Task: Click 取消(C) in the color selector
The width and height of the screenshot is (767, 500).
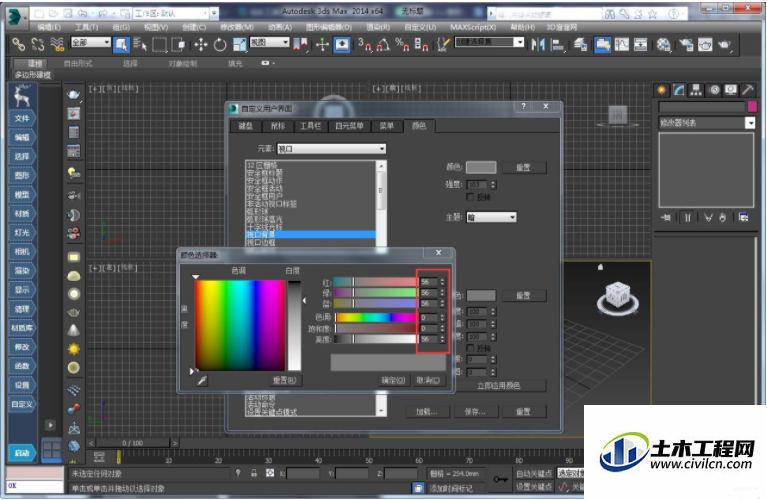Action: click(x=428, y=380)
